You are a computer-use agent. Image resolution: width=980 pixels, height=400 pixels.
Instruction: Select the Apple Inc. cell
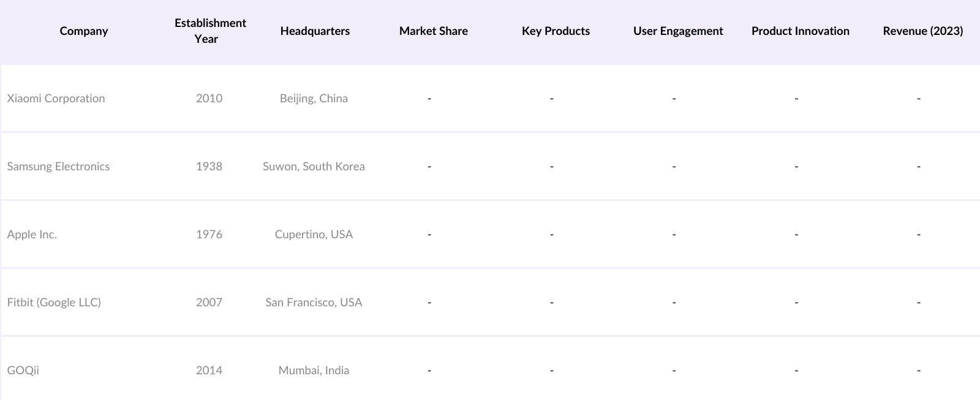pos(32,235)
